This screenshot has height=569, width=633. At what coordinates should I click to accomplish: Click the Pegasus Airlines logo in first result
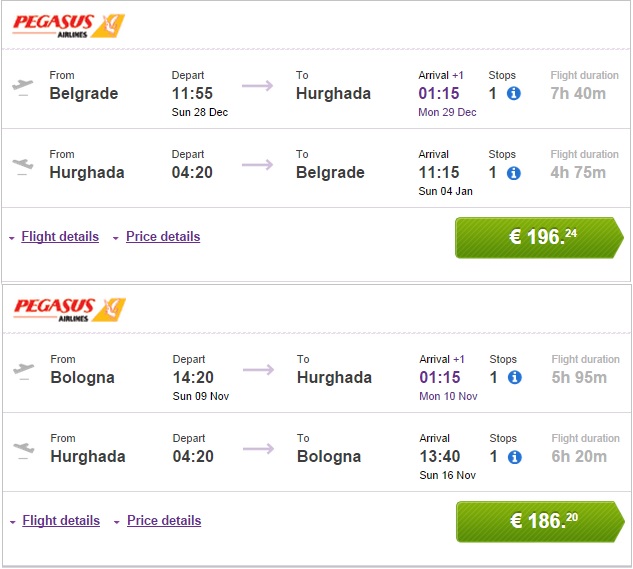(x=68, y=25)
